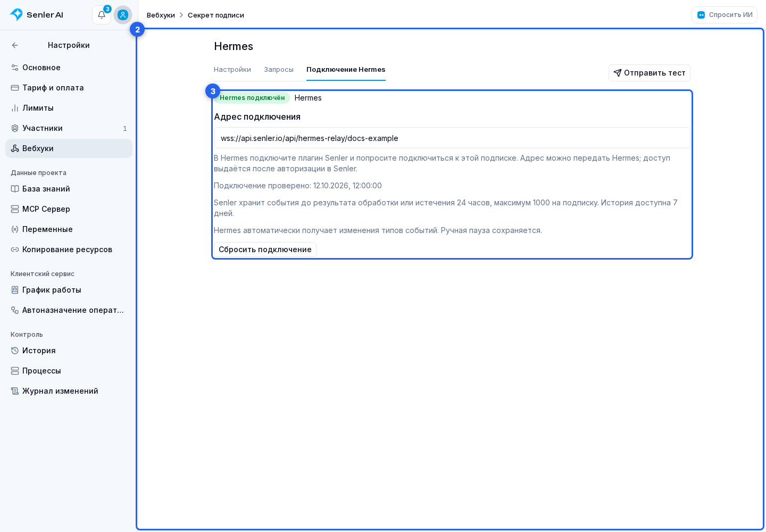Open Переменные page
The height and width of the screenshot is (532, 766).
(x=69, y=229)
